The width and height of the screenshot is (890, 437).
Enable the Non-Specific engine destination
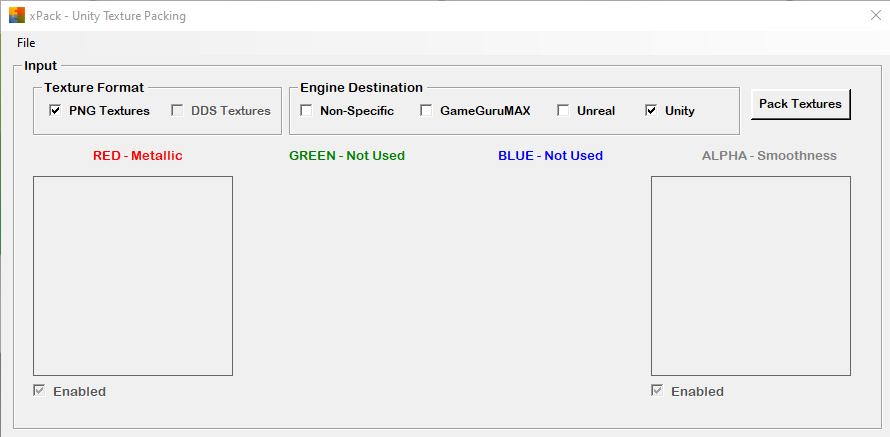(x=307, y=111)
